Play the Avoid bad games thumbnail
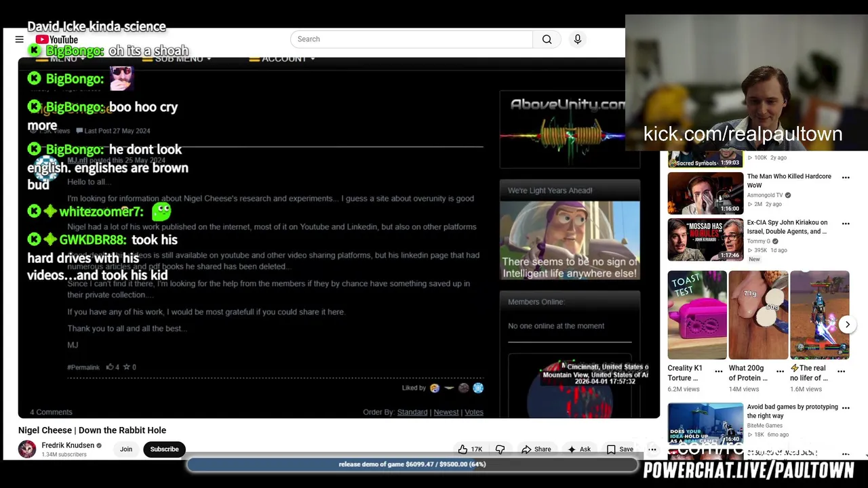 pos(705,424)
